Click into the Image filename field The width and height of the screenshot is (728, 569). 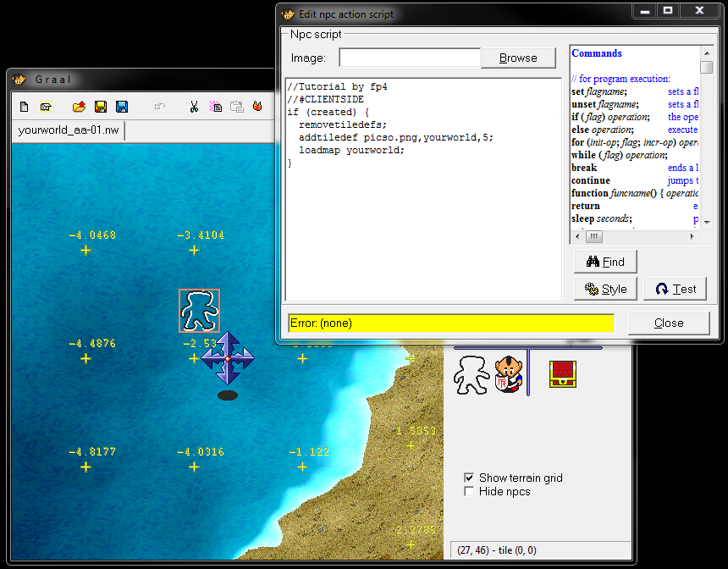[x=410, y=58]
